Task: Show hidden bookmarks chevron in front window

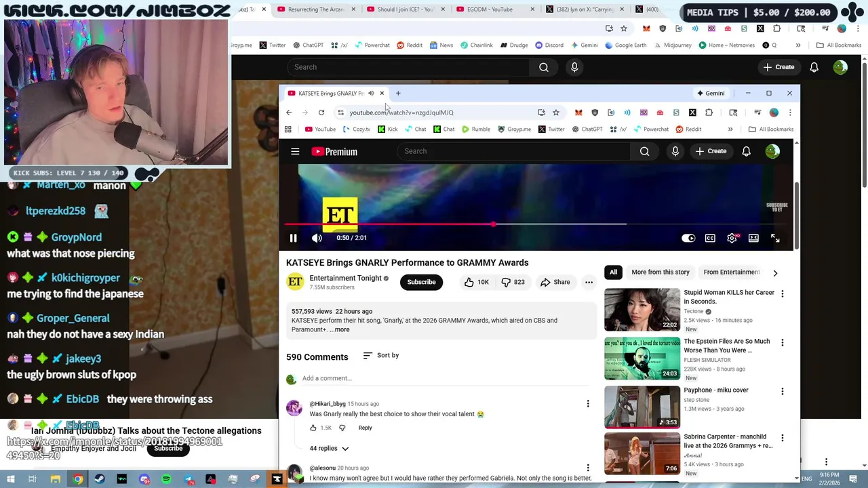Action: 730,129
